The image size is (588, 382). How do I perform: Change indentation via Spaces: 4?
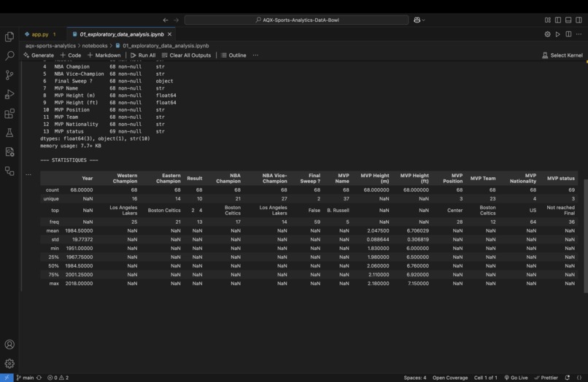(415, 378)
